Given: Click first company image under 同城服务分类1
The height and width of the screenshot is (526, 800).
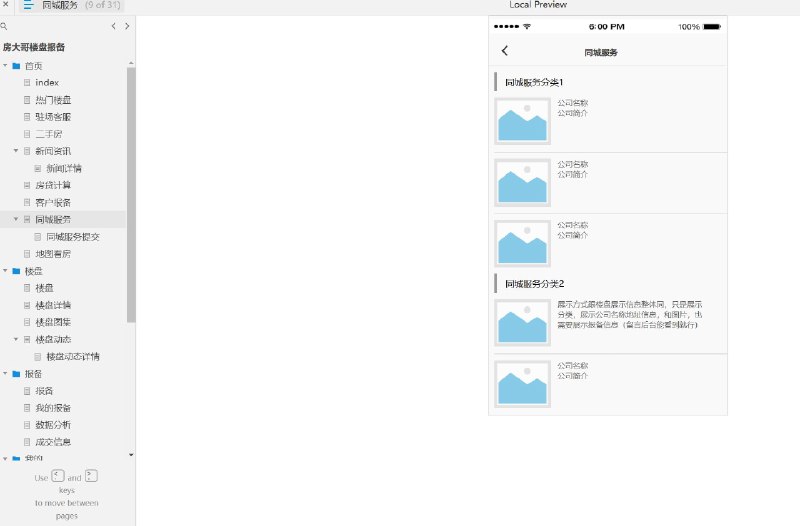Looking at the screenshot, I should 522,121.
